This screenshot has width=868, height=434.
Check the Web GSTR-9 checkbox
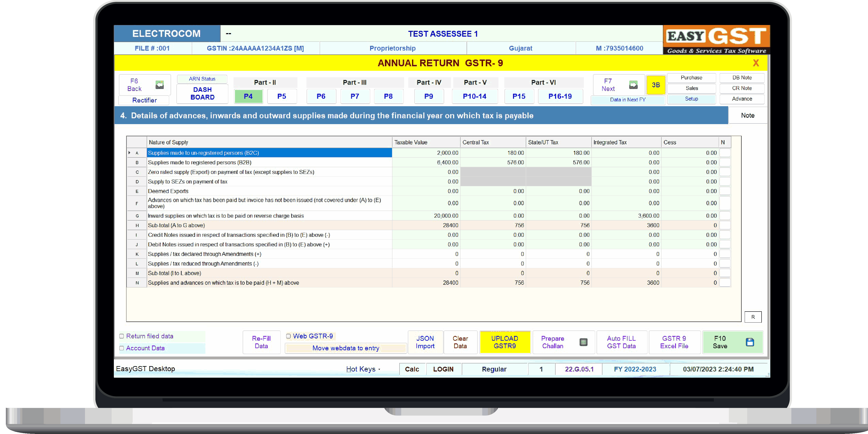click(x=289, y=336)
